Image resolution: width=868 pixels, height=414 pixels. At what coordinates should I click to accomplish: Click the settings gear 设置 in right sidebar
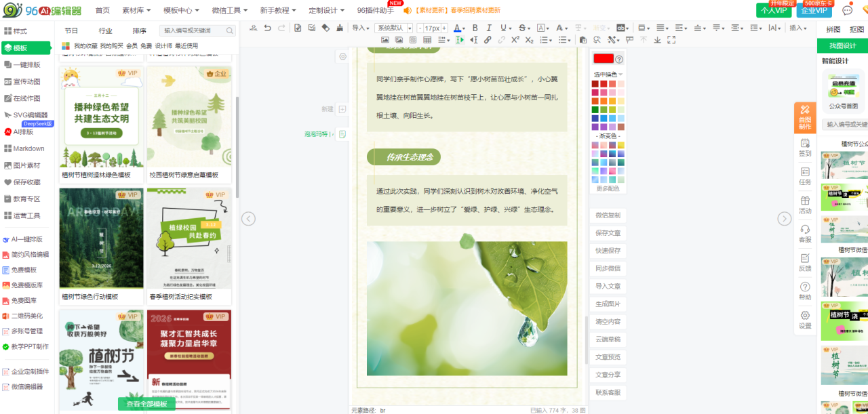coord(805,320)
